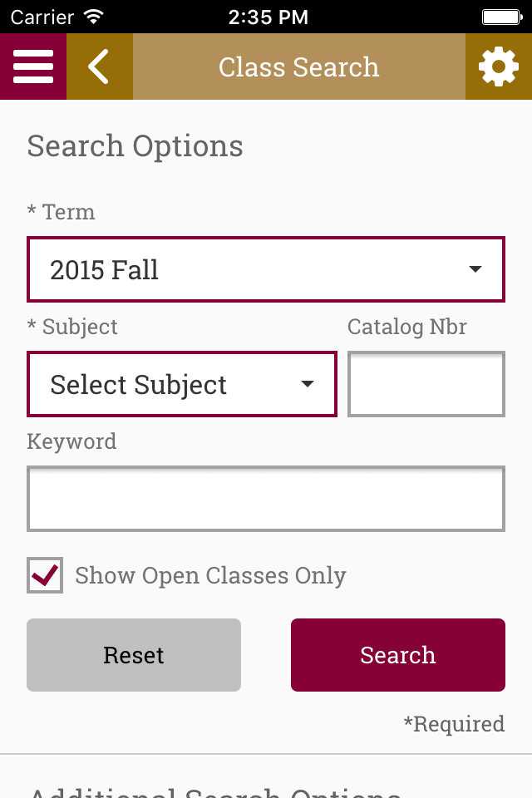Screen dimensions: 532x798
Task: Tap the battery icon in status bar
Action: tap(501, 17)
